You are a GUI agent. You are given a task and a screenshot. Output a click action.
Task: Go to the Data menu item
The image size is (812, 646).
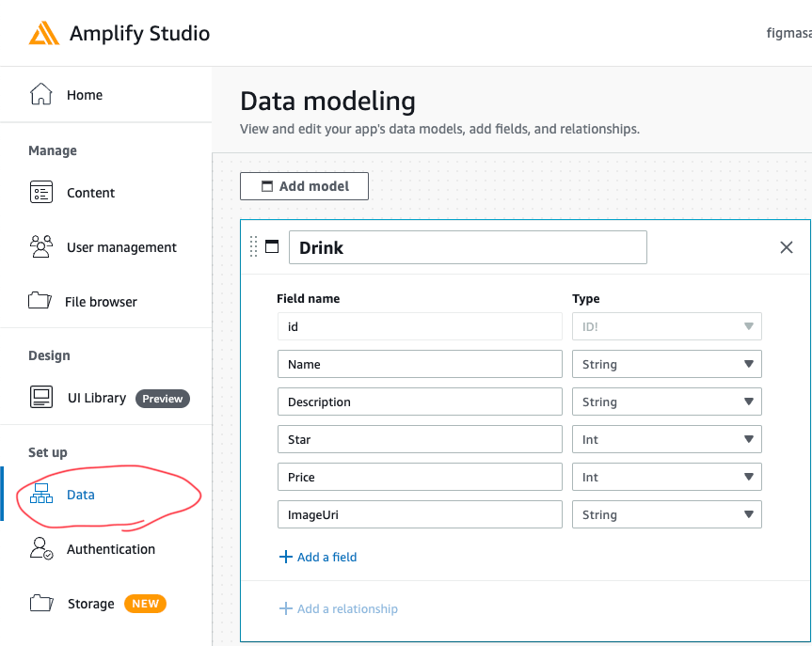[80, 495]
